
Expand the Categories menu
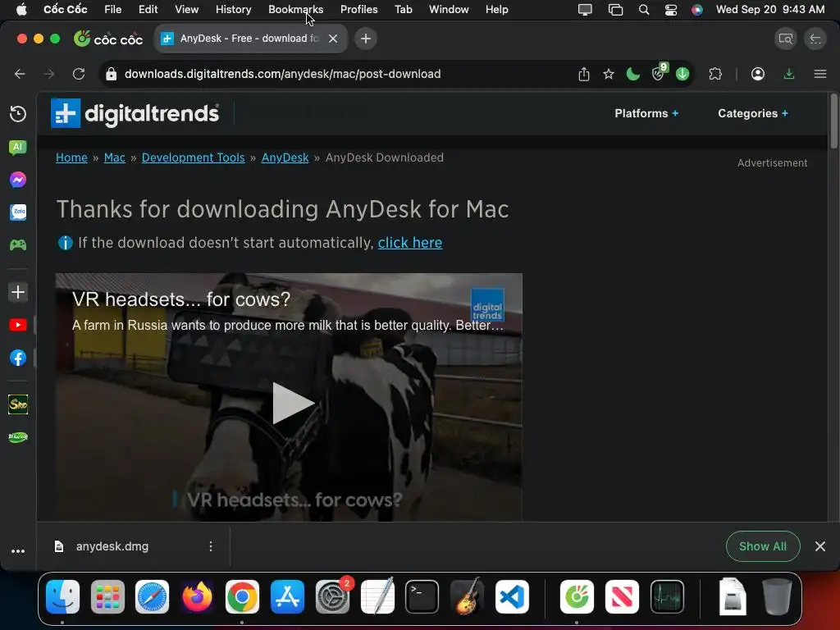click(753, 113)
